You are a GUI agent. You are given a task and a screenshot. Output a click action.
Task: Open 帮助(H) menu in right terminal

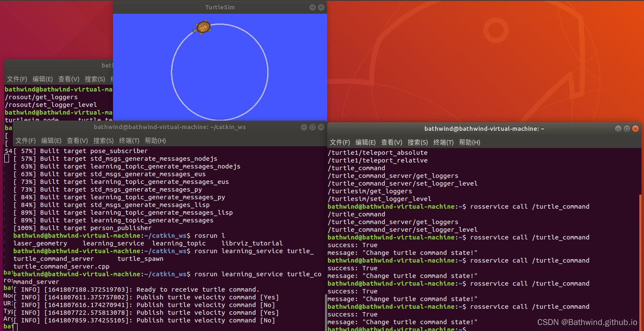[470, 142]
